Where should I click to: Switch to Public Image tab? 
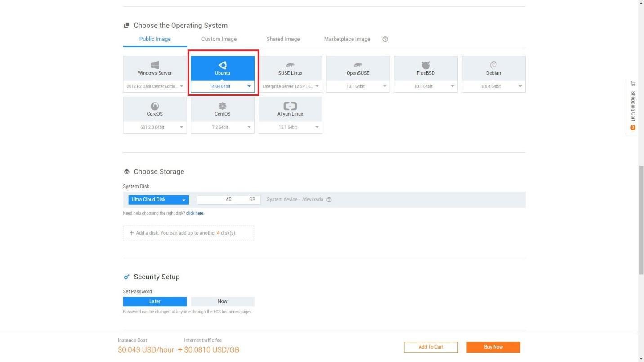point(155,39)
